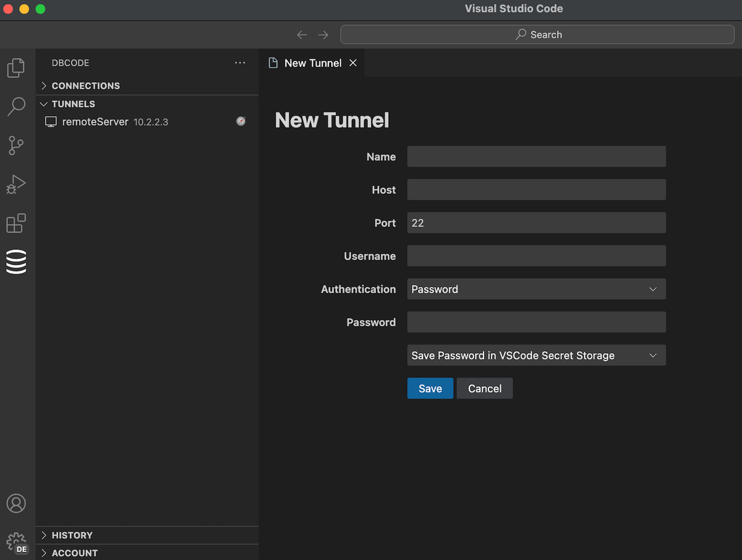Open the Explorer view
Screen dimensions: 742x560
(17, 68)
